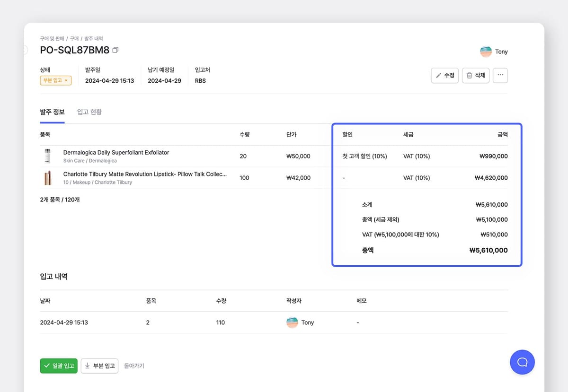This screenshot has width=568, height=392.
Task: Click the 수정 edit button
Action: coord(444,75)
